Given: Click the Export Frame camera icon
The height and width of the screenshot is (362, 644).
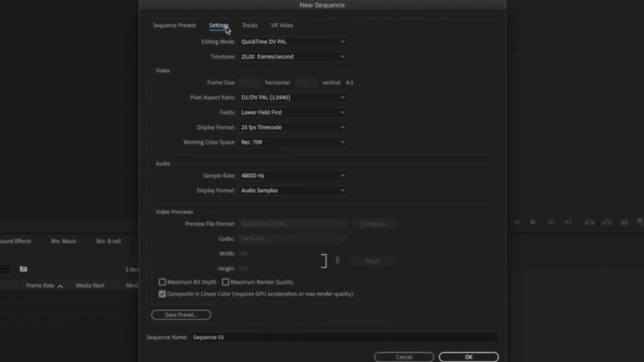Looking at the screenshot, I should point(625,222).
